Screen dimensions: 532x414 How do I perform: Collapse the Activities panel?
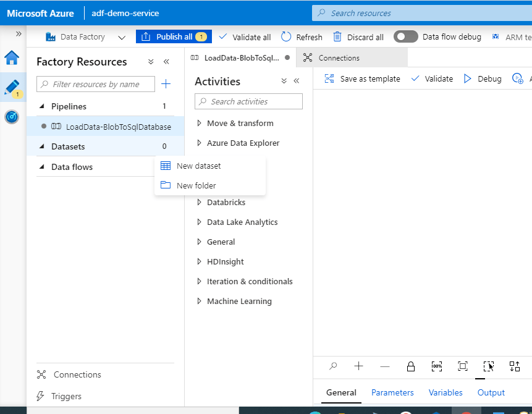click(x=297, y=81)
